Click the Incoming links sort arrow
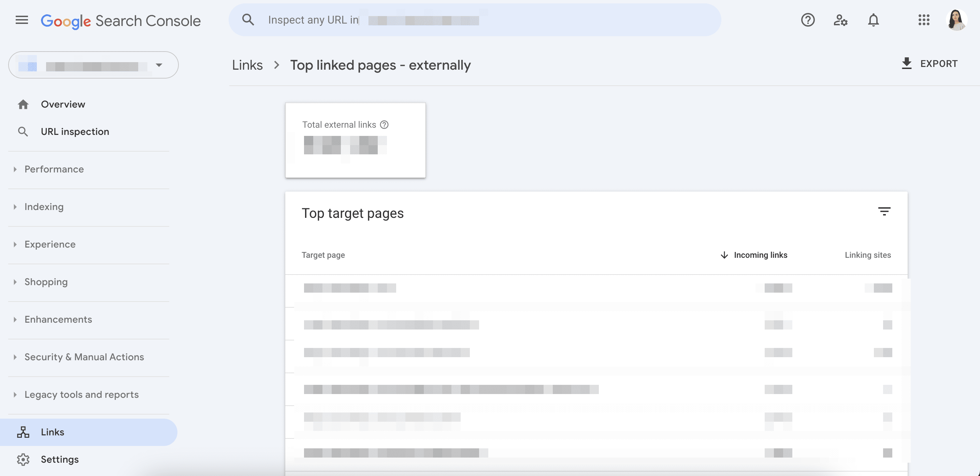The width and height of the screenshot is (980, 476). coord(724,255)
